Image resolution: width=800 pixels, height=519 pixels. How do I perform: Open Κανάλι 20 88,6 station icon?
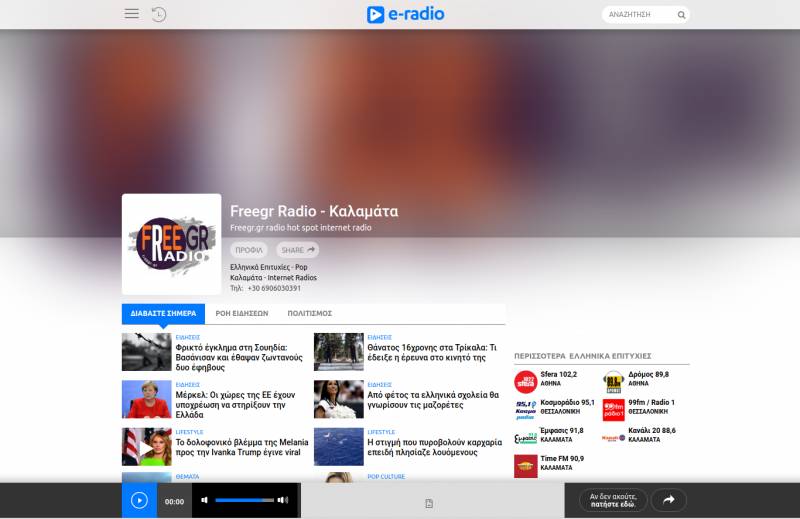[613, 438]
